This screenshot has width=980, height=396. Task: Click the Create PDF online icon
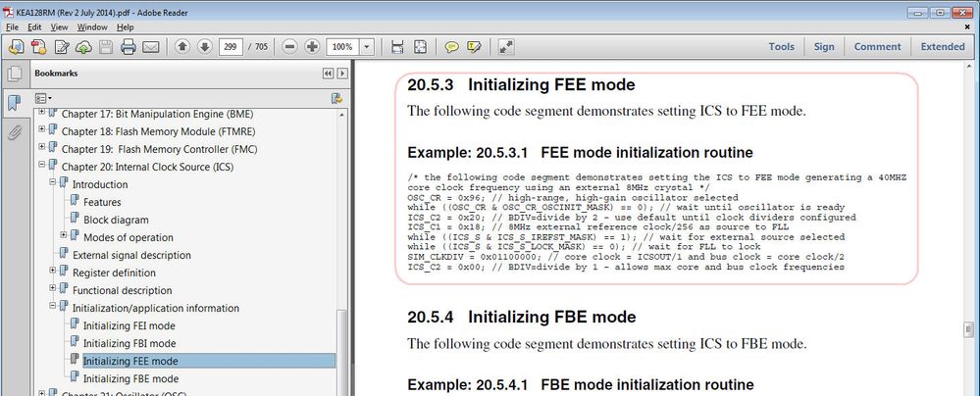[38, 46]
